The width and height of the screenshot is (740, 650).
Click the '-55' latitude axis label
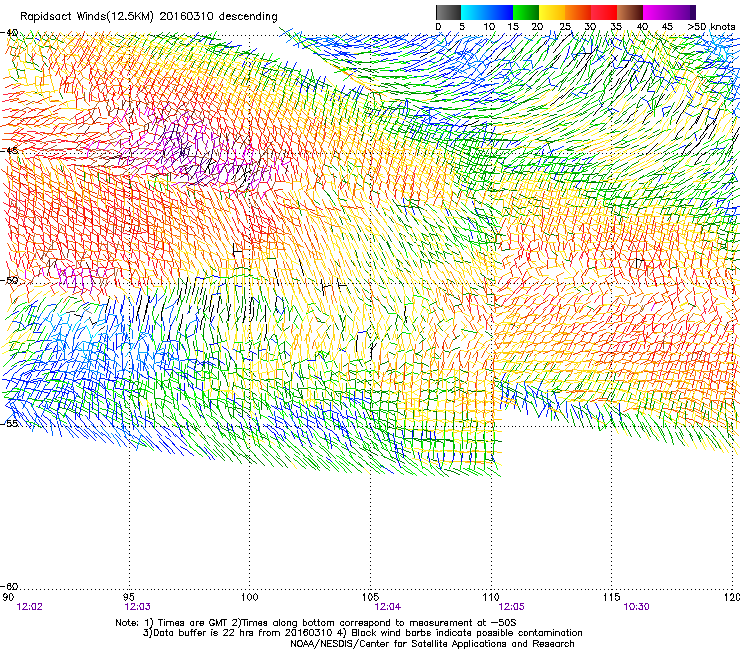click(x=9, y=423)
